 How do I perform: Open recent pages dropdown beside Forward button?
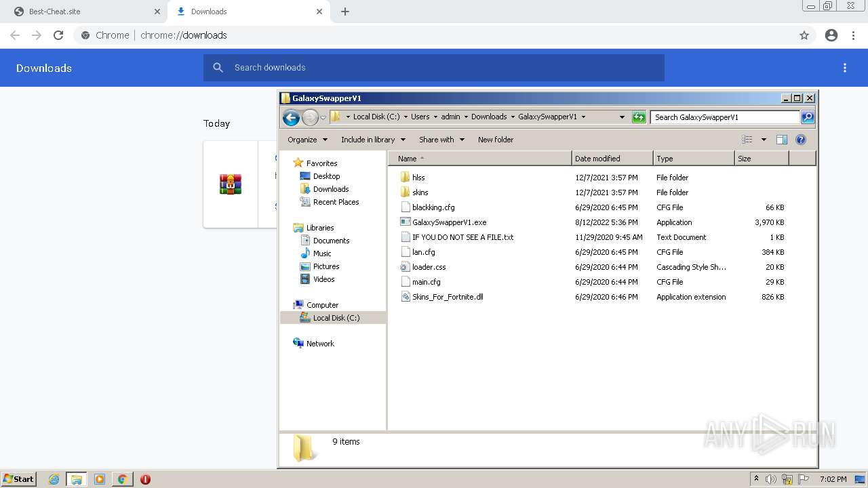click(323, 117)
